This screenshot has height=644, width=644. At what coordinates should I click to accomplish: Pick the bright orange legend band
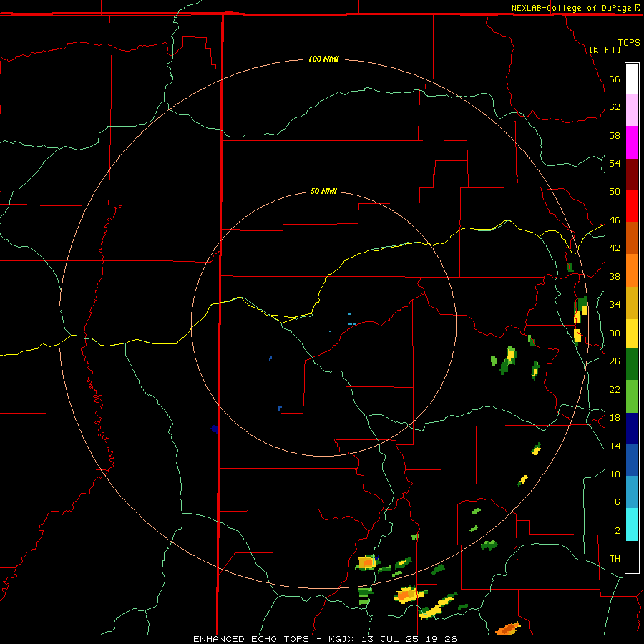point(632,270)
